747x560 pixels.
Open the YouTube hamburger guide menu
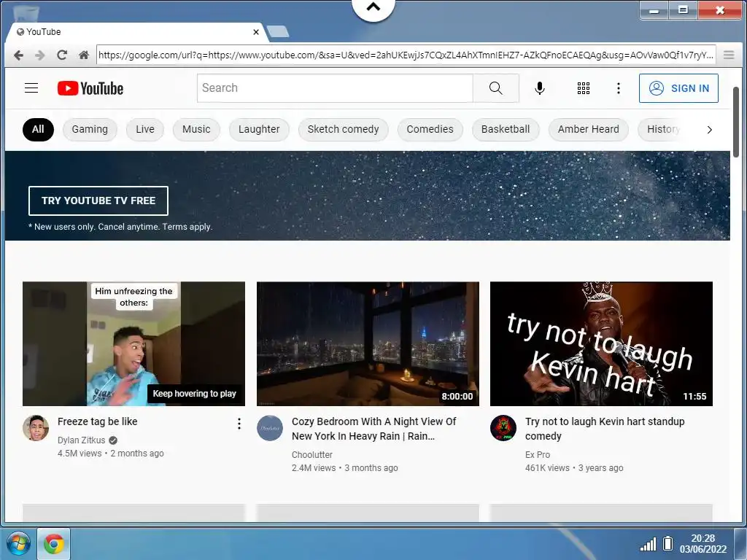31,88
